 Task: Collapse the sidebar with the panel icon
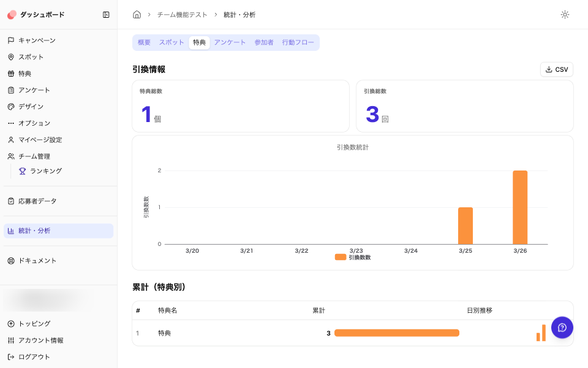pos(107,14)
